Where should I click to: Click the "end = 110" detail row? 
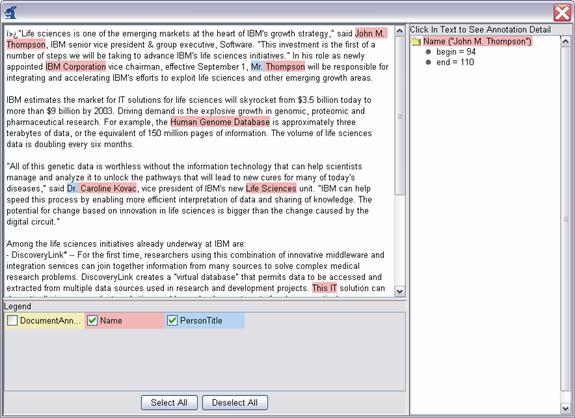(x=455, y=62)
